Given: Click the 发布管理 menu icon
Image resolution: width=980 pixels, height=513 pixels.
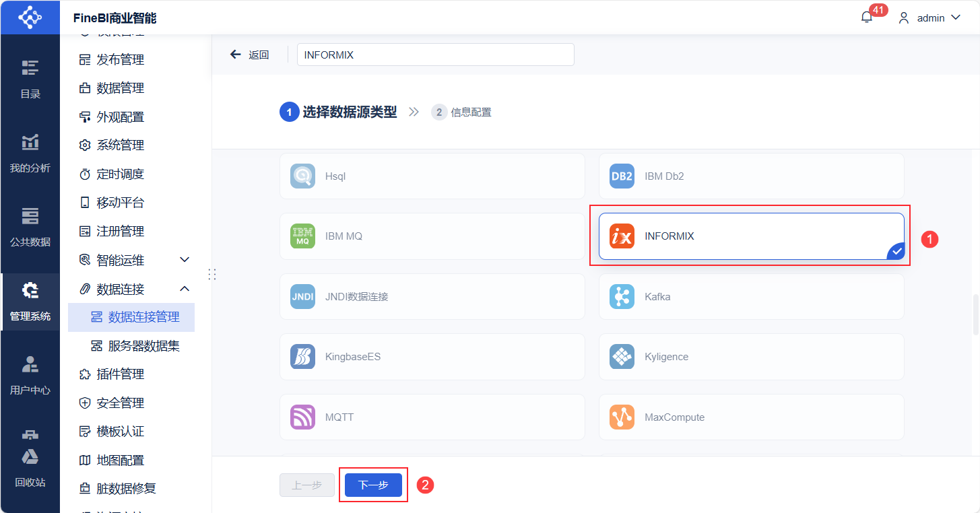Looking at the screenshot, I should click(x=85, y=60).
